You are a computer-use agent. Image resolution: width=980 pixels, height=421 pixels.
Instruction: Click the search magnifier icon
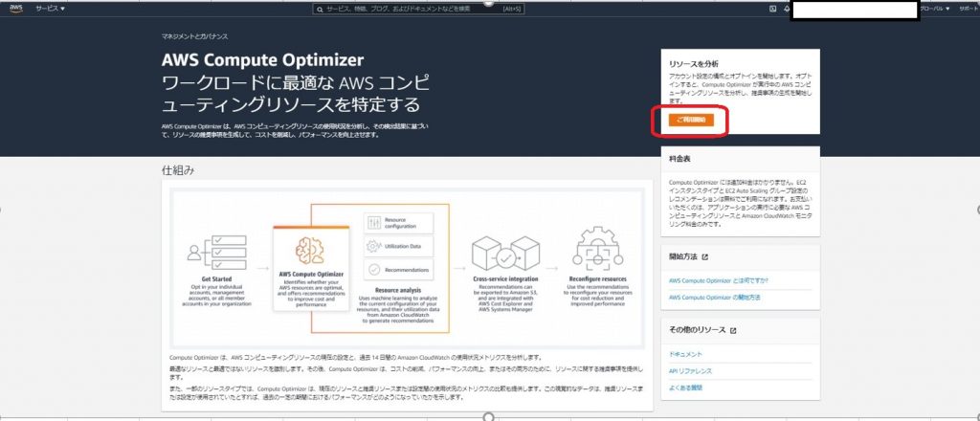pos(320,10)
